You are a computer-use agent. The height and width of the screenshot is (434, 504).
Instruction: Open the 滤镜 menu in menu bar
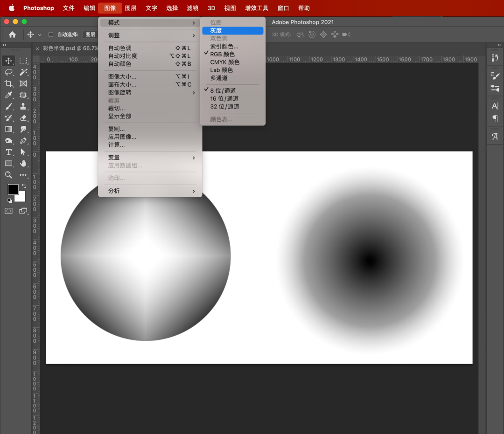(x=192, y=8)
